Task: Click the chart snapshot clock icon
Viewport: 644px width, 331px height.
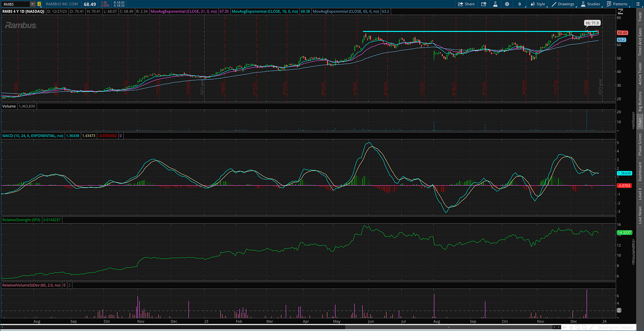Action: coord(484,4)
